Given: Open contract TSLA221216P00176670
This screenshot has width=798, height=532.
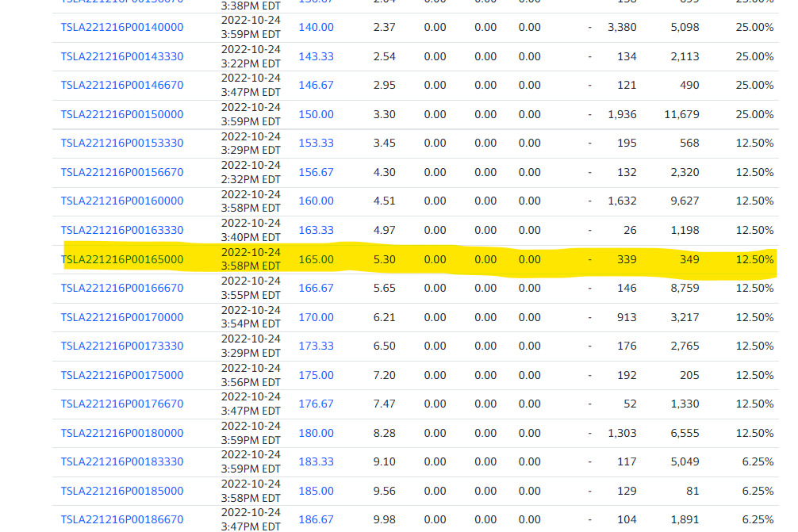Looking at the screenshot, I should [x=122, y=404].
